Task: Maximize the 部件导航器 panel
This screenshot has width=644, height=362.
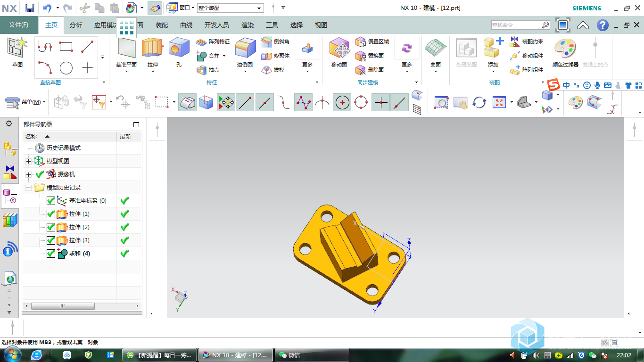Action: click(136, 124)
